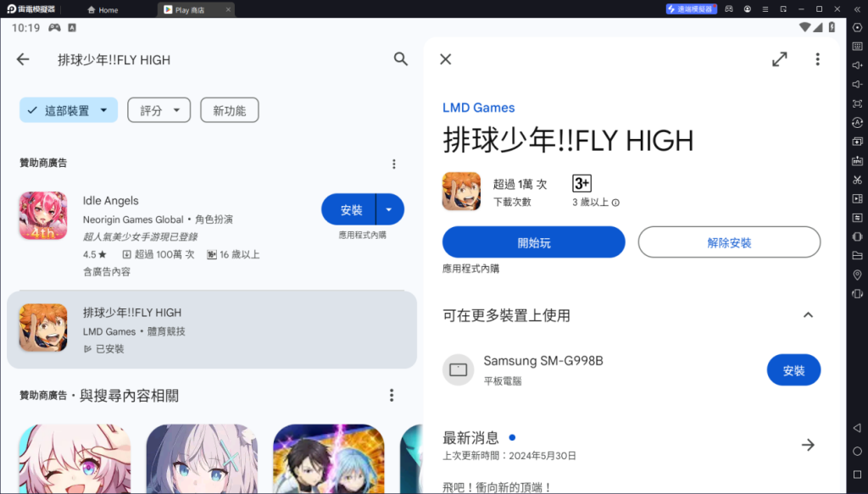Close the Play 商店 tab
The height and width of the screenshot is (494, 868).
coord(228,10)
